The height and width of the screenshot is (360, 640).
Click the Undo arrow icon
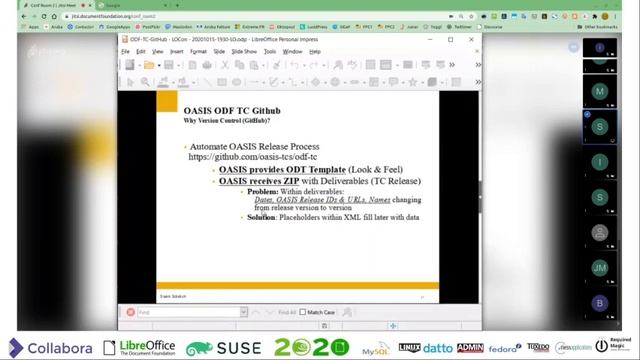click(294, 65)
